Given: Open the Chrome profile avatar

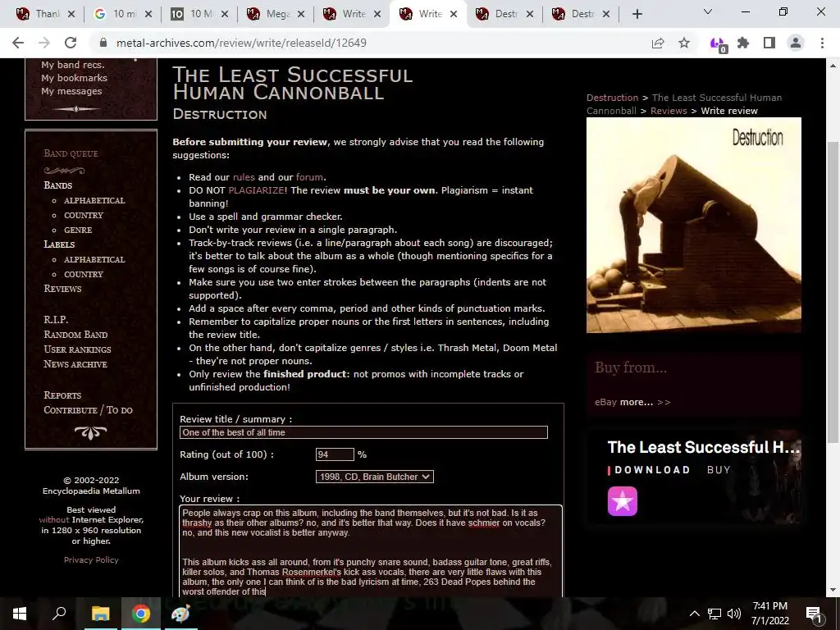Looking at the screenshot, I should pyautogui.click(x=796, y=43).
